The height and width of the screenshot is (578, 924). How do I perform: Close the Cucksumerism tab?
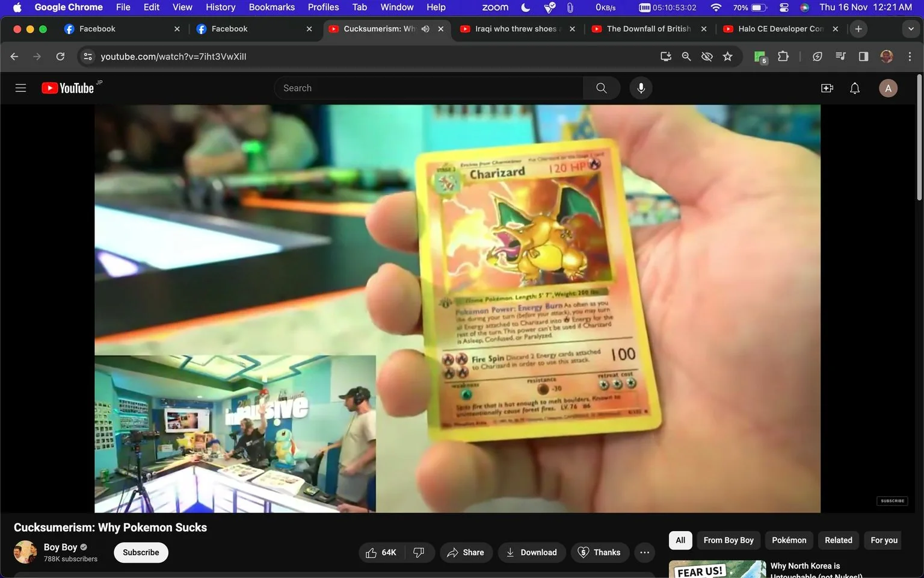tap(441, 29)
